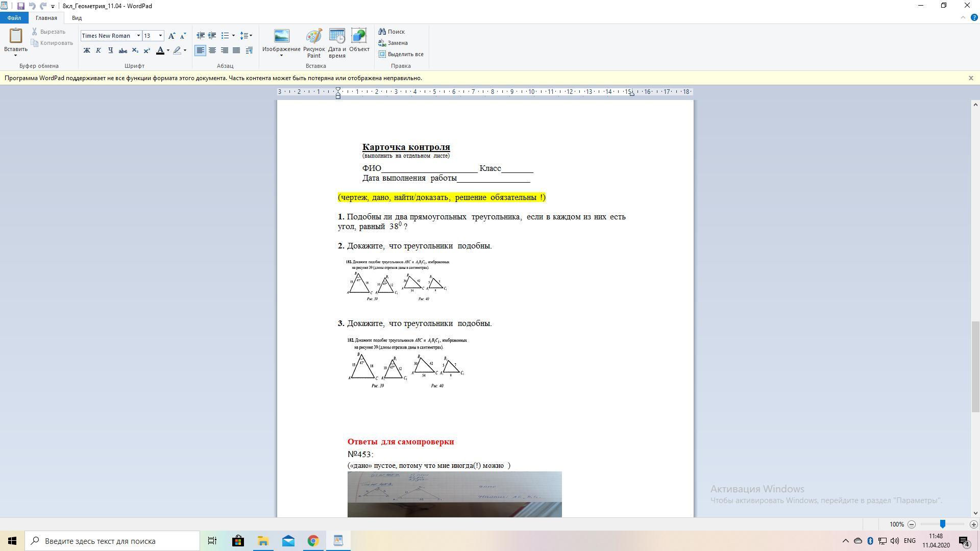Click the red font color swatch

[160, 50]
